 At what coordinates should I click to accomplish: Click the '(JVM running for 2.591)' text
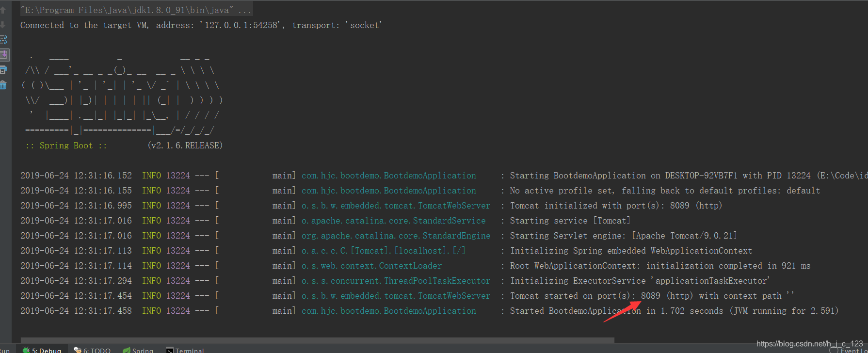click(784, 311)
